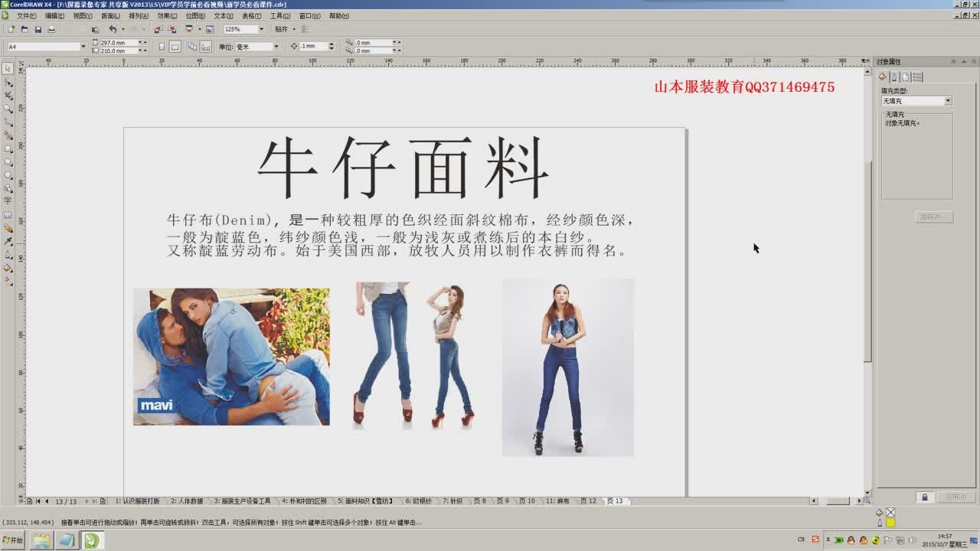Toggle apply layout to current page
This screenshot has width=980, height=551.
coord(206,47)
